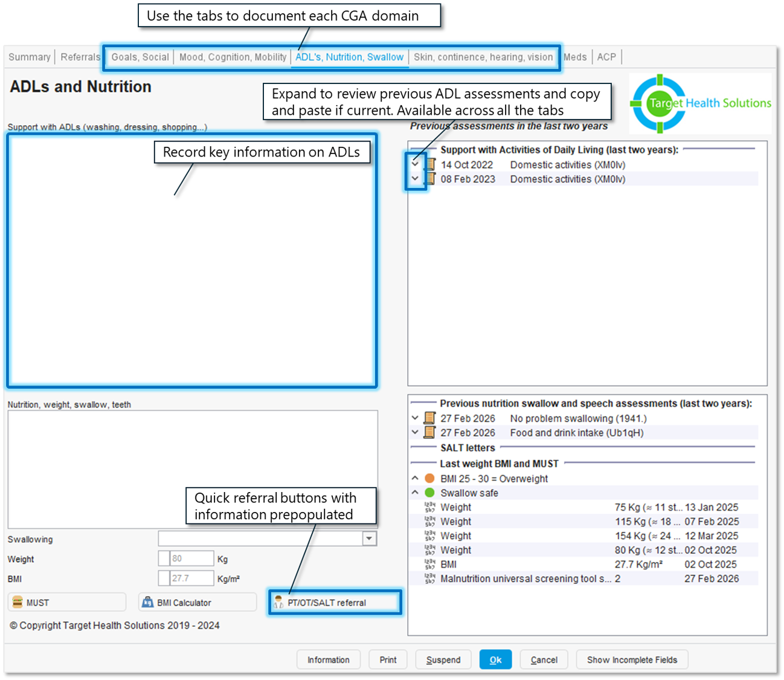Click the Print button

coord(388,659)
